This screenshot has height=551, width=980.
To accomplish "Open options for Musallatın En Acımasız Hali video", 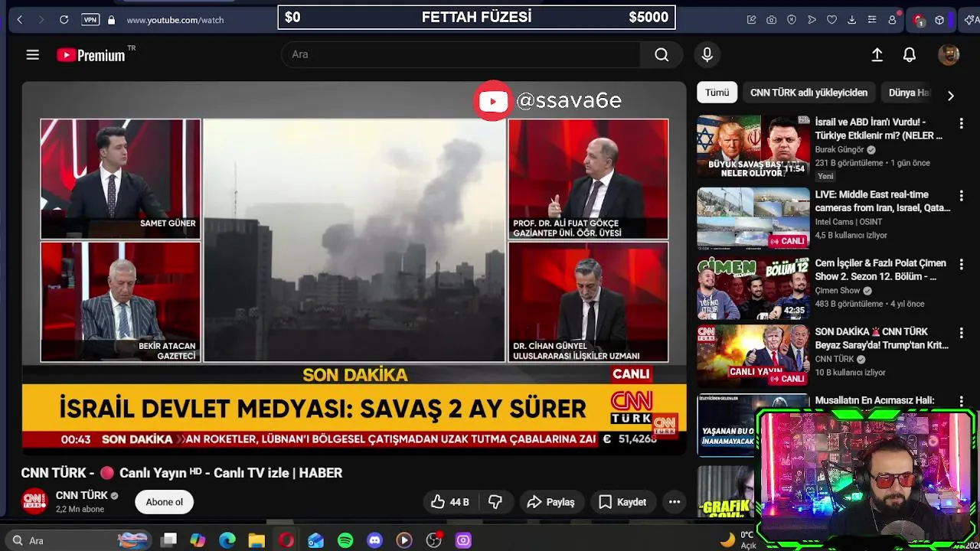I will click(961, 401).
